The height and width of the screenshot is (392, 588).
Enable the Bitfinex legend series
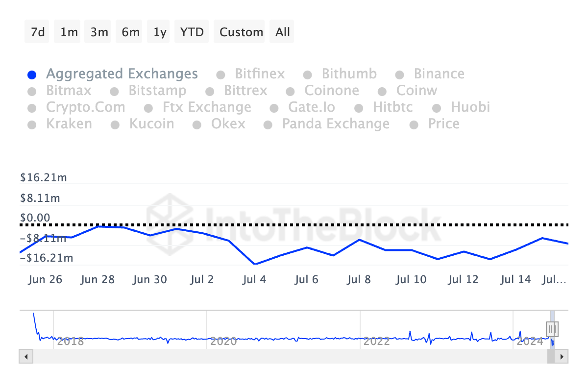221,75
